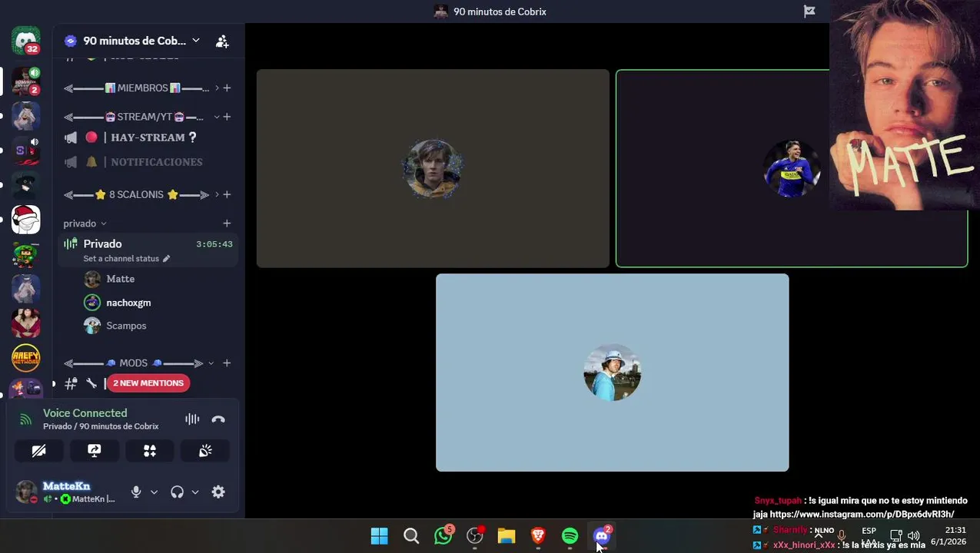Open the HAY-STREAM announcement channel
Viewport: 980px width, 553px height.
point(148,137)
